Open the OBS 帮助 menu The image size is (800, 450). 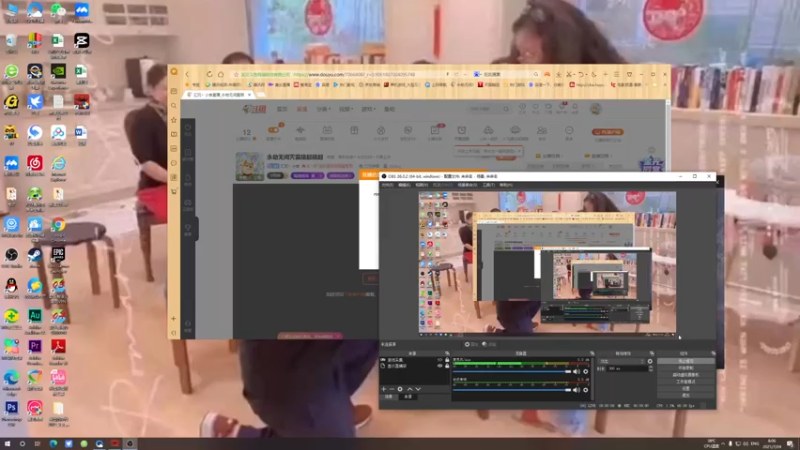(506, 185)
